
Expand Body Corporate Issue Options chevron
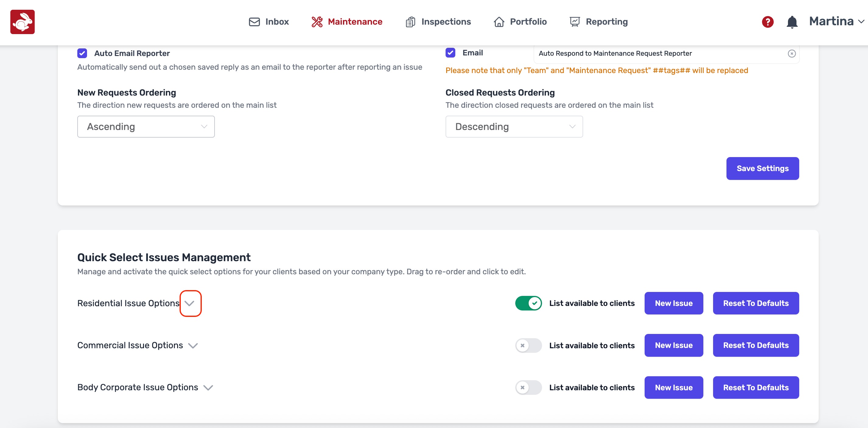click(208, 388)
